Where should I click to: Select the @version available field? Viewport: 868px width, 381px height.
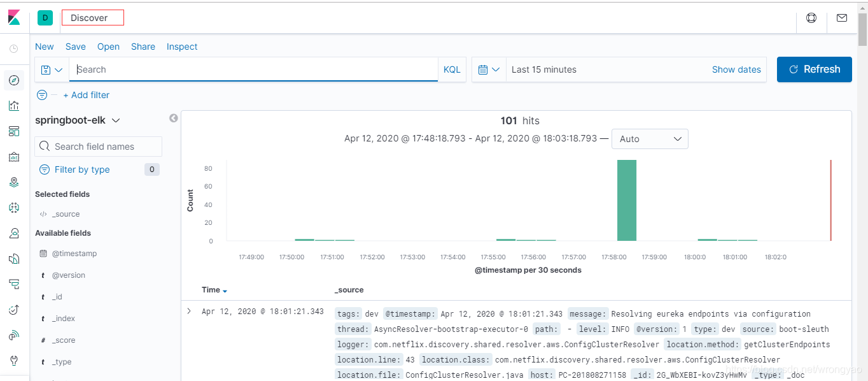[68, 275]
